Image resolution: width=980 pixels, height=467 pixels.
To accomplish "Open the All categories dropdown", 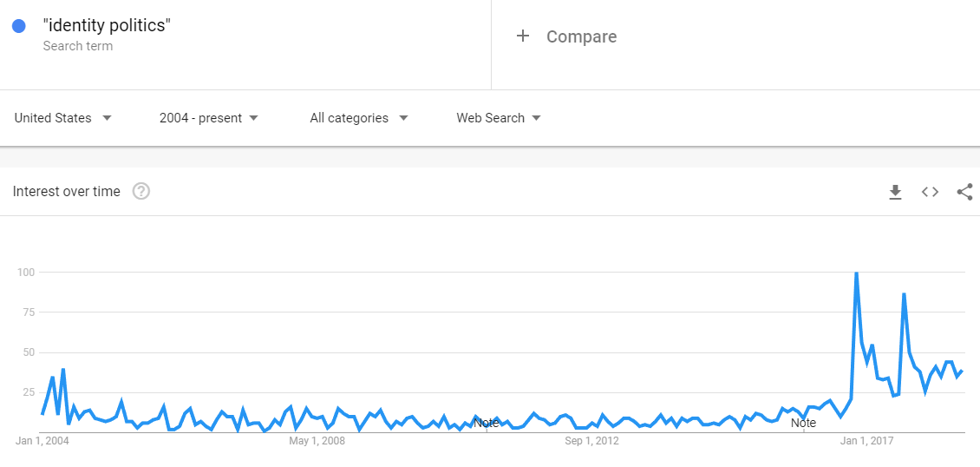I will coord(359,118).
